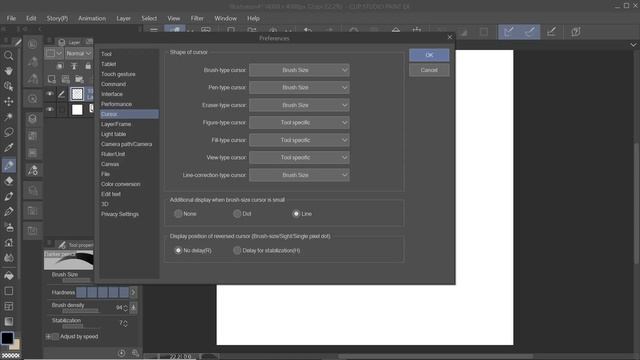Open Fill-type cursor dropdown
The image size is (640, 360).
[299, 140]
